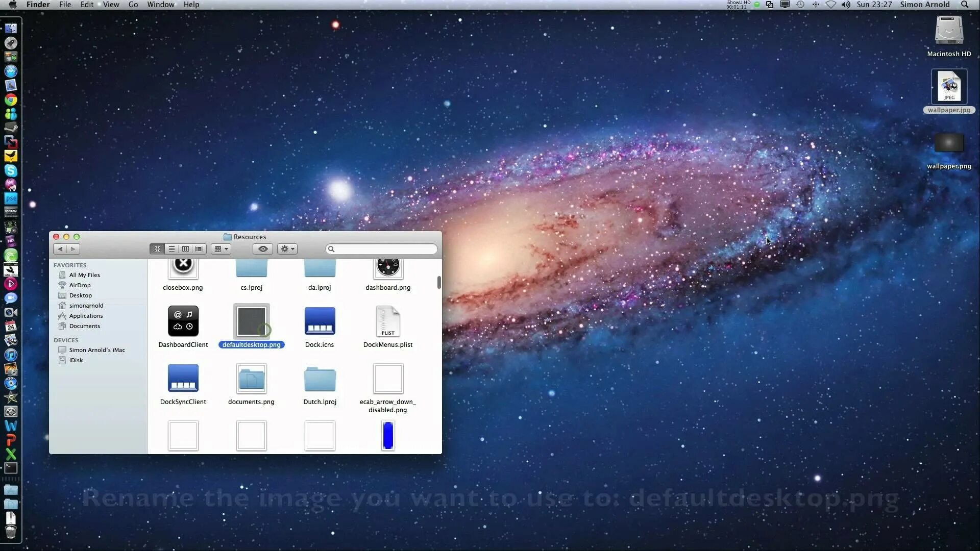Switch to list view mode
Image resolution: width=980 pixels, height=551 pixels.
coord(171,249)
